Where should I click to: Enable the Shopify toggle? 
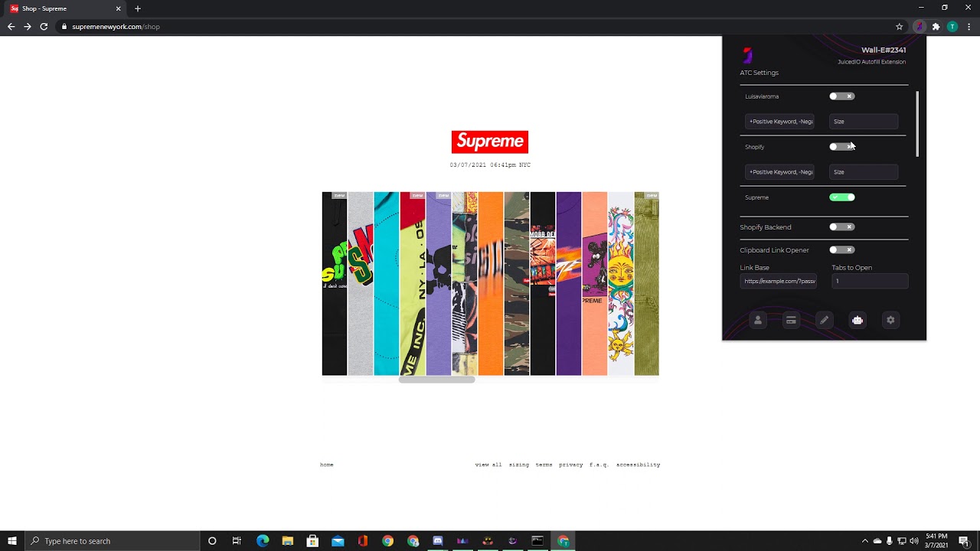[841, 147]
